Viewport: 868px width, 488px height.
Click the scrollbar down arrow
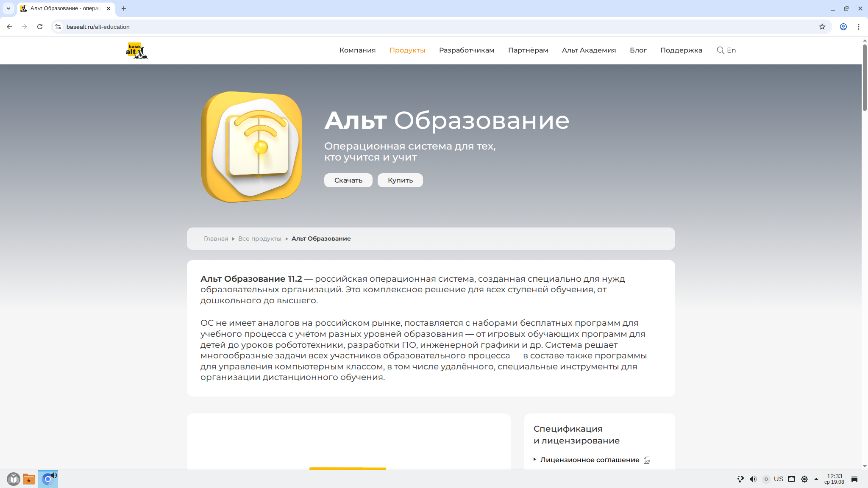click(x=865, y=466)
